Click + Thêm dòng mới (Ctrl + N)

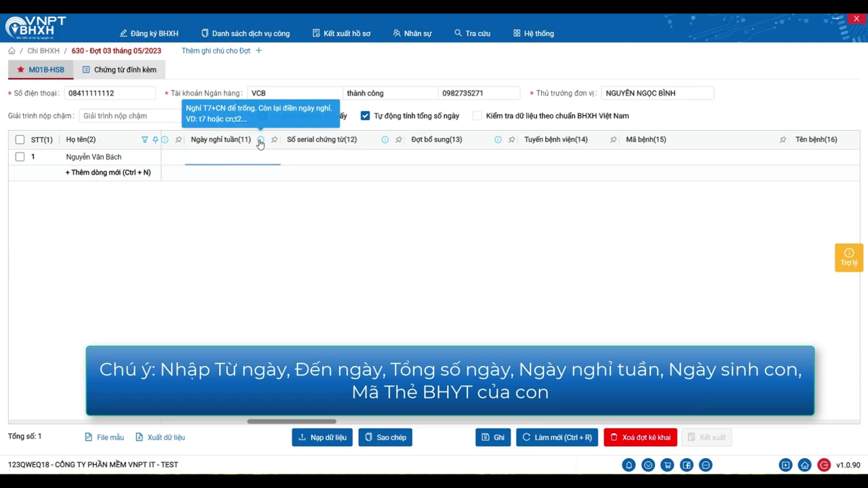pos(108,173)
